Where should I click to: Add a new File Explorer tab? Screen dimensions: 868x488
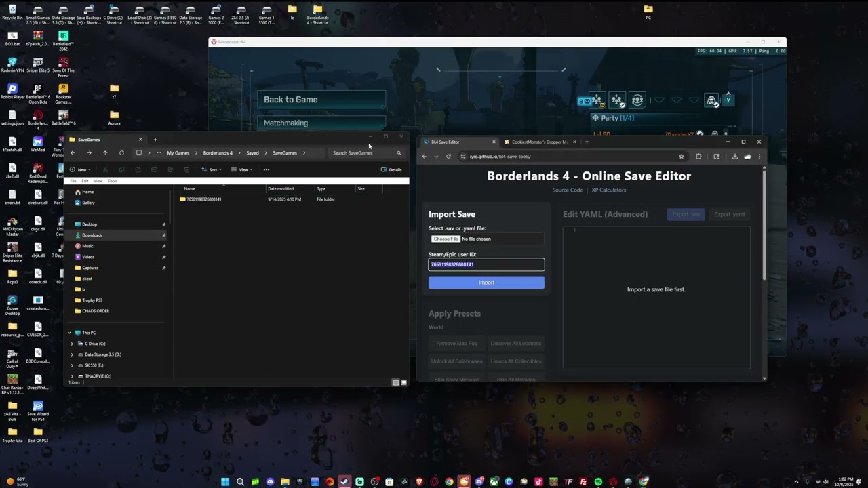[155, 140]
